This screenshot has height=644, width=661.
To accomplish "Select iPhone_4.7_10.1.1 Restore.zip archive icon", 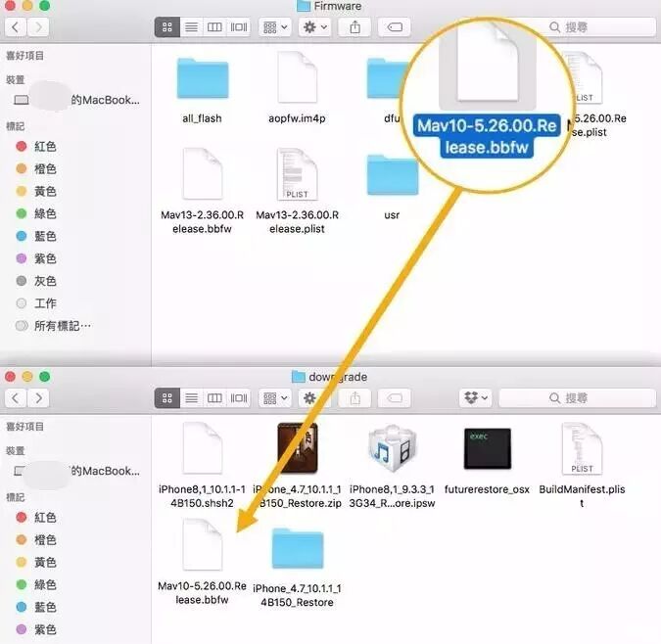I will (297, 448).
